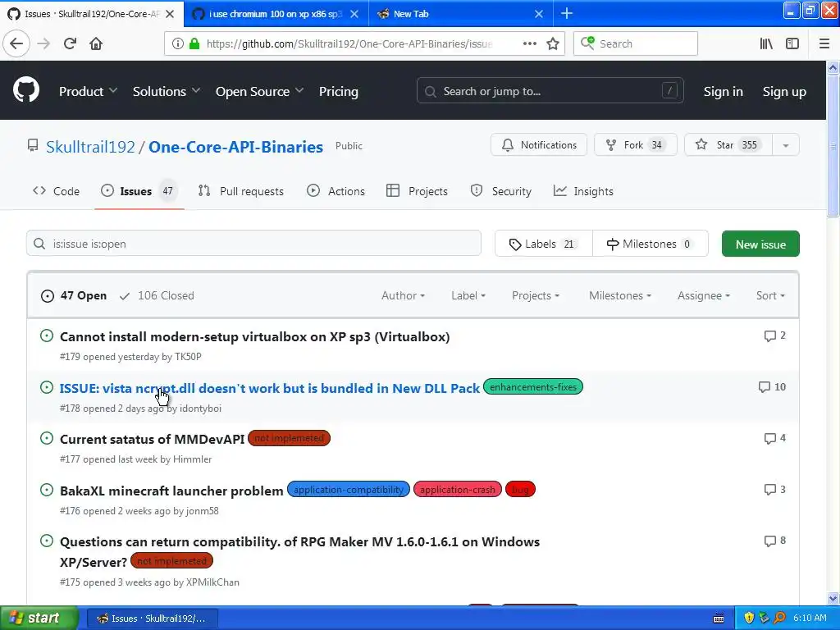
Task: Open the Star lists dropdown arrow
Action: tap(786, 145)
